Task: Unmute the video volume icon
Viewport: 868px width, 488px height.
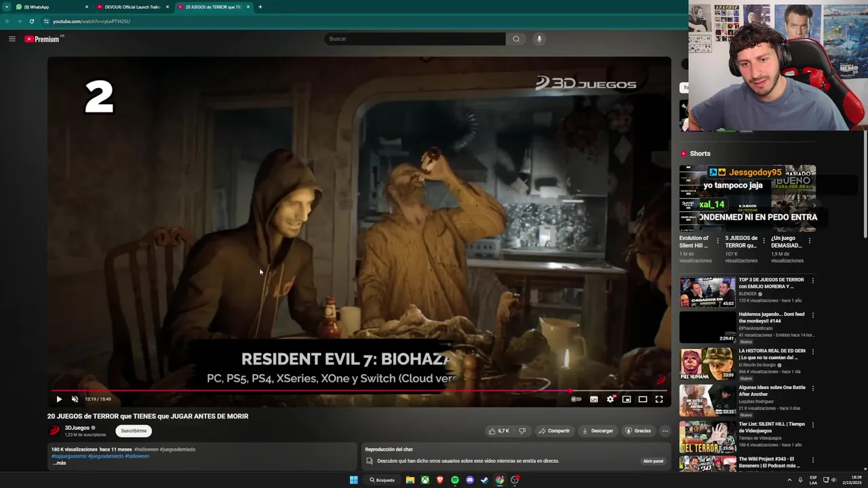Action: 75,399
